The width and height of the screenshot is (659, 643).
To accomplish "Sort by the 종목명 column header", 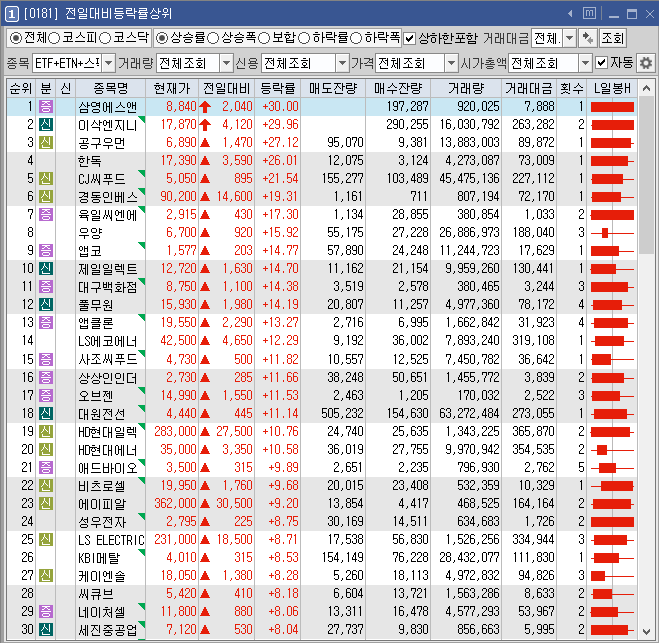I will click(x=111, y=88).
